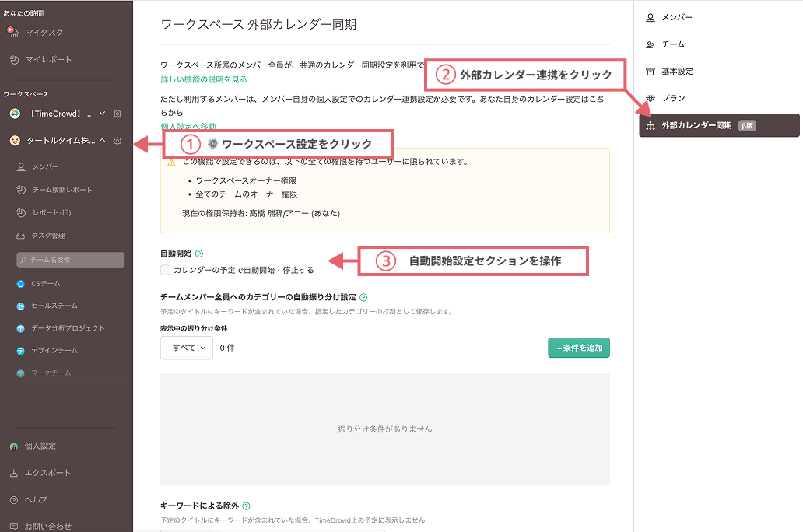Click the エクスポート download icon
This screenshot has width=803, height=532.
[x=14, y=473]
